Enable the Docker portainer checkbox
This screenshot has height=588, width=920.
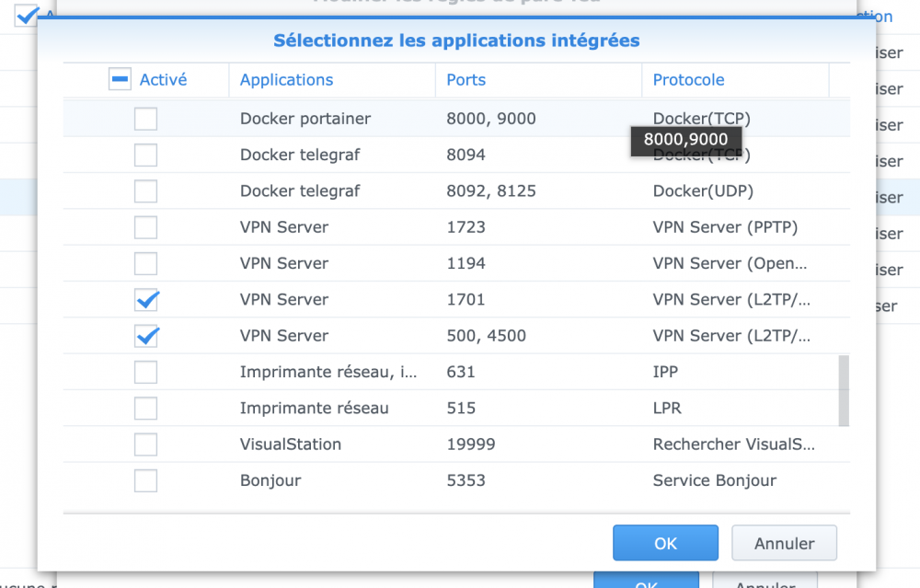(145, 119)
